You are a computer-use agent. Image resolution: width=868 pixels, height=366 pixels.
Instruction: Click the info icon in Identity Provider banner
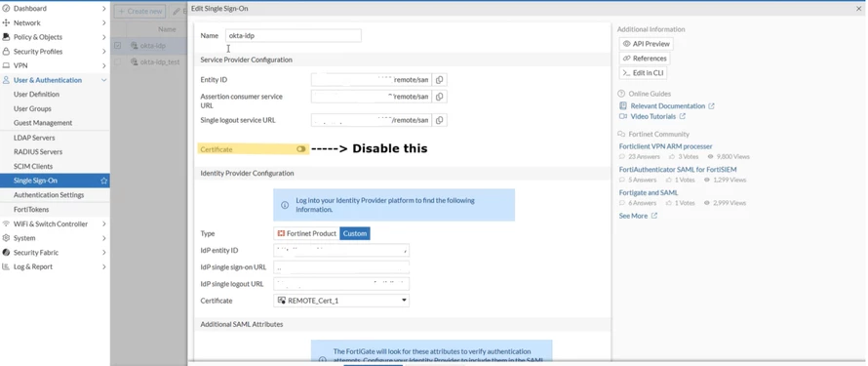[285, 205]
